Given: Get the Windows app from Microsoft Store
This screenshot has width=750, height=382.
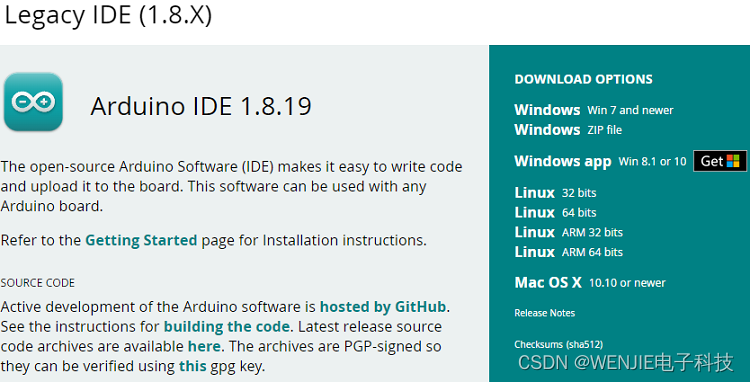Looking at the screenshot, I should 720,161.
